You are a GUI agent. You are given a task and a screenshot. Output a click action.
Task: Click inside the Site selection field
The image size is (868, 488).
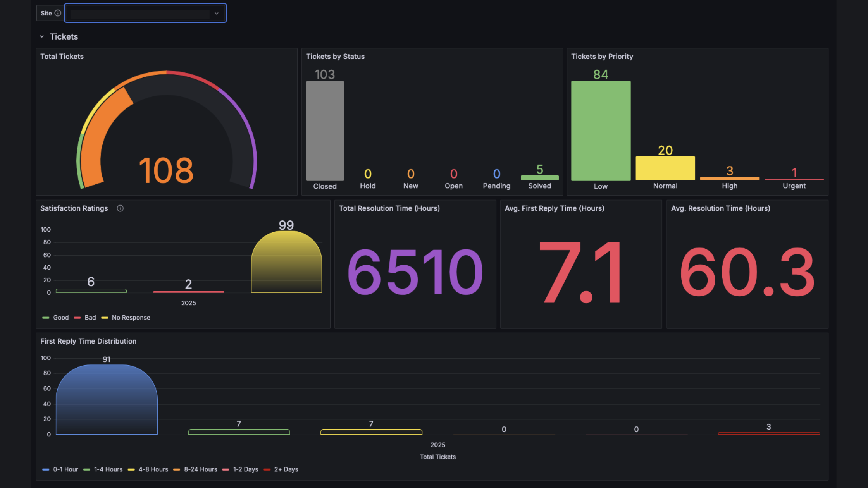(139, 14)
